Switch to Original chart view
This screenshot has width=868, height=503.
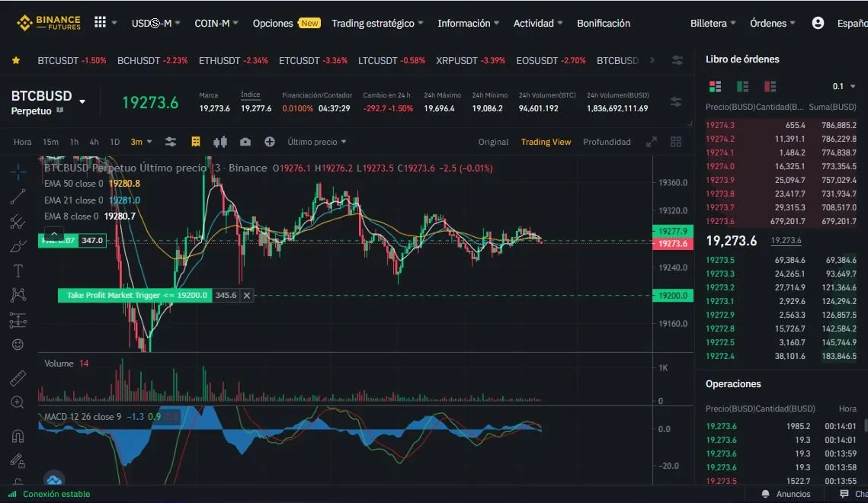point(493,143)
